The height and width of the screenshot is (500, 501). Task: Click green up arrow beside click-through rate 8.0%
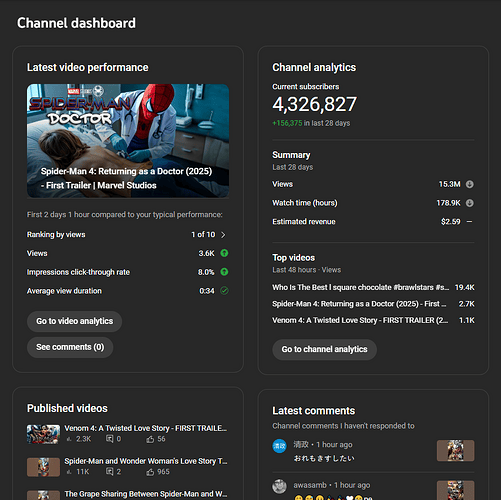click(x=224, y=272)
